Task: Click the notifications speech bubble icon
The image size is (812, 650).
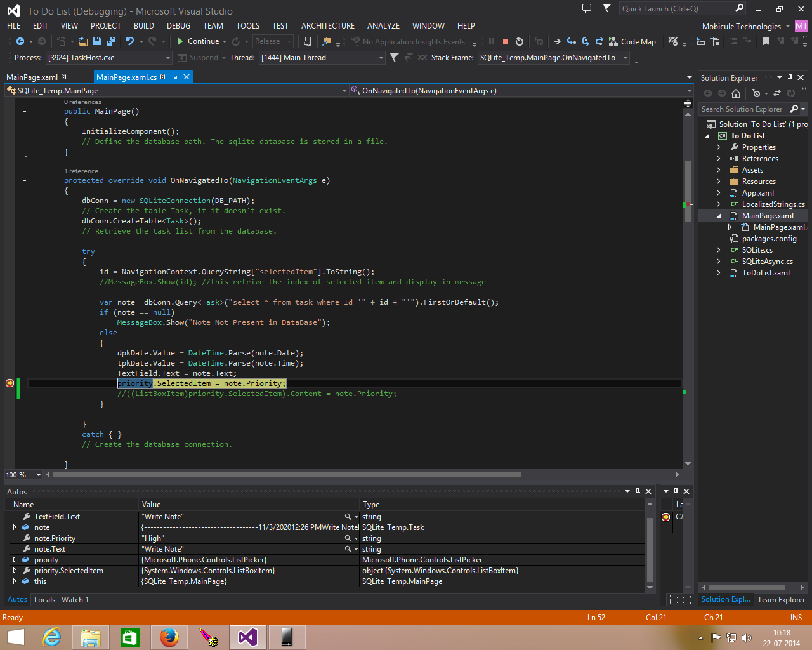Action: [x=587, y=8]
